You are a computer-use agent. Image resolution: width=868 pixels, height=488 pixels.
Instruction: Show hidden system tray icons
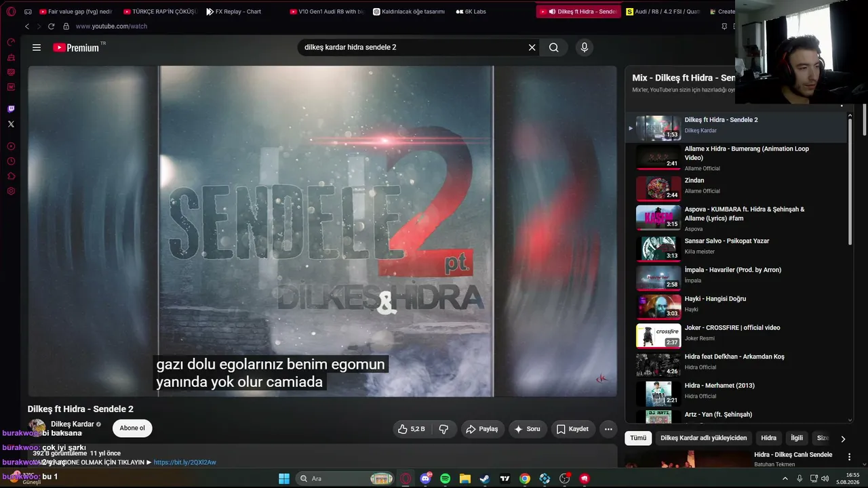click(785, 479)
